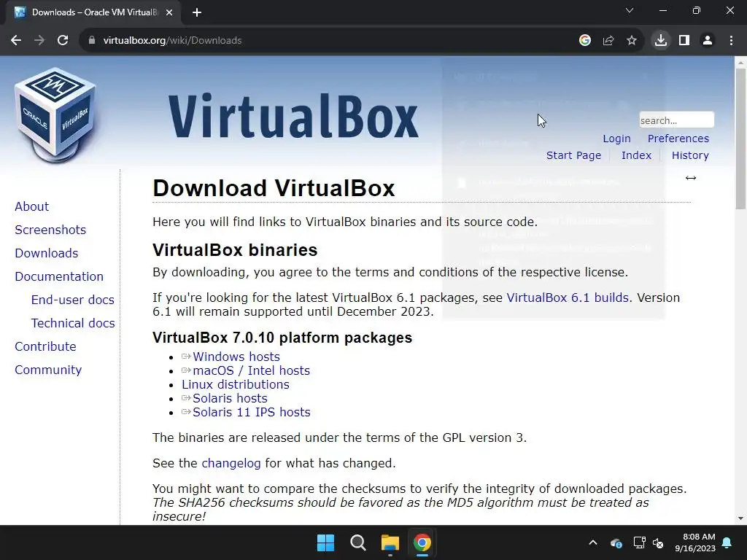Screen dimensions: 747x560
Task: View page History
Action: pyautogui.click(x=690, y=155)
